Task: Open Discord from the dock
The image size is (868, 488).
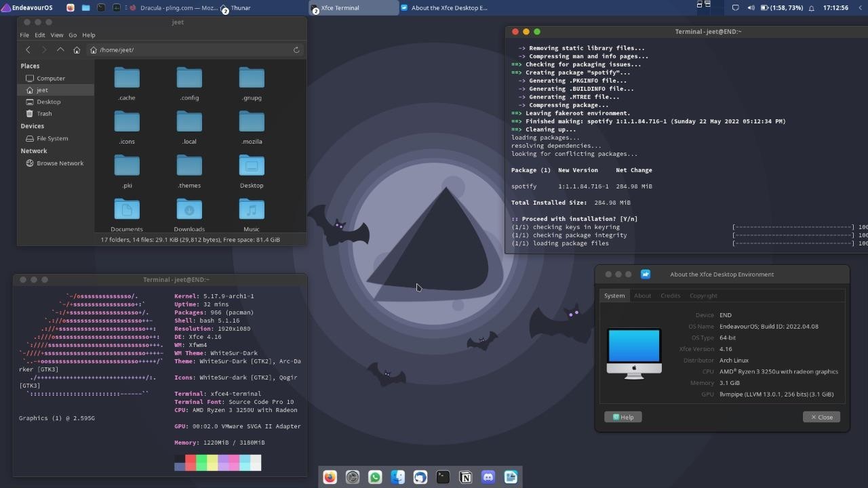Action: (x=488, y=477)
